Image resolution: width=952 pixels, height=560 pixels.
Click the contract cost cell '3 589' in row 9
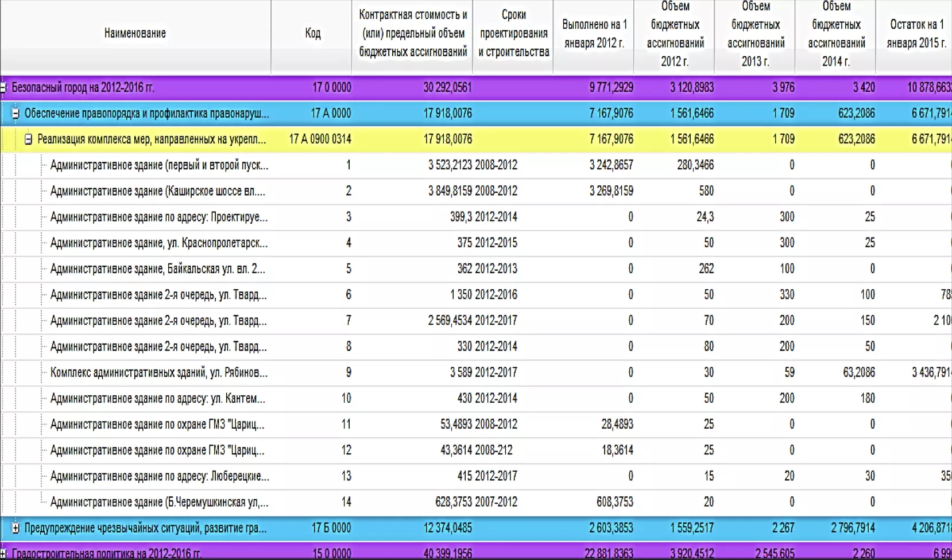pyautogui.click(x=460, y=372)
